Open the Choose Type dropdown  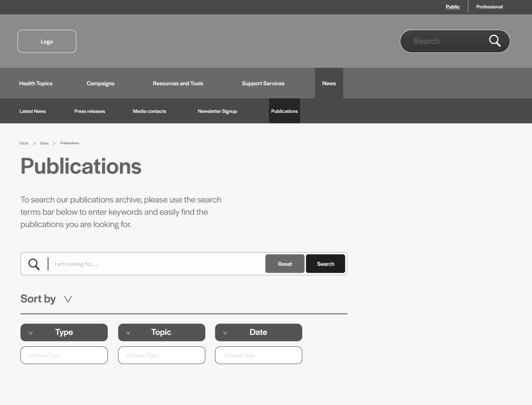(64, 355)
